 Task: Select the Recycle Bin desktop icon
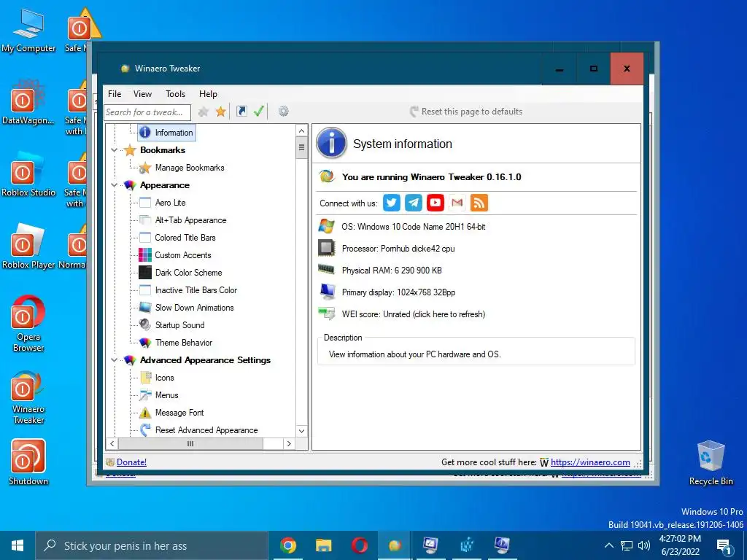[711, 463]
